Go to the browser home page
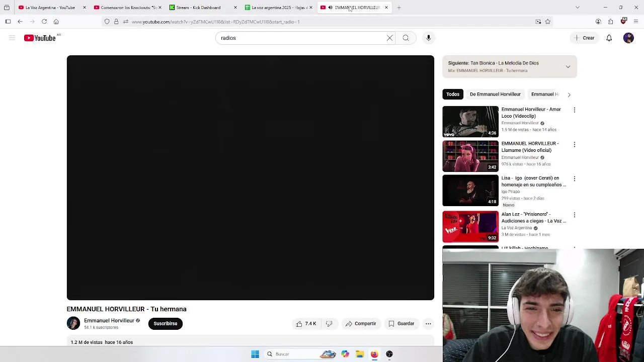This screenshot has width=644, height=362. (x=56, y=22)
